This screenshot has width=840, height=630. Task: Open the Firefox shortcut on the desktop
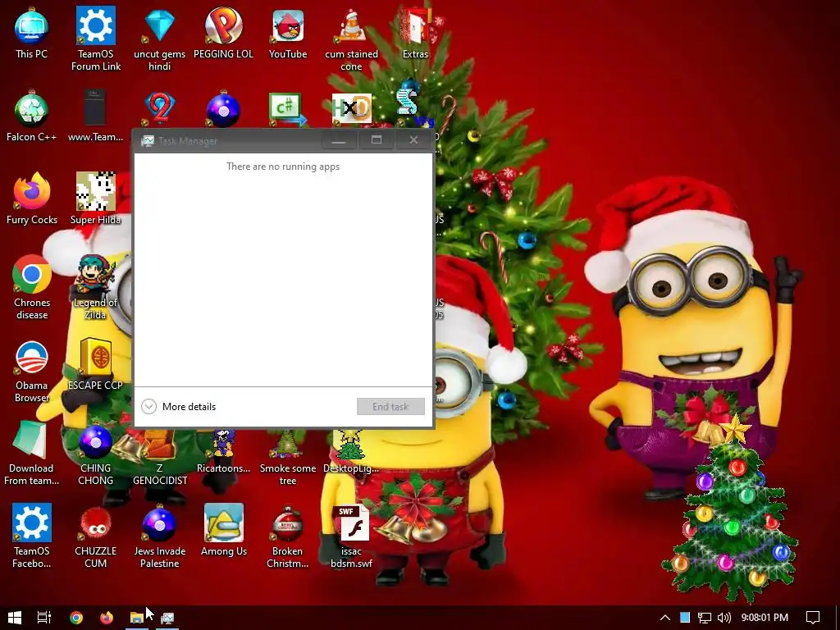(32, 199)
